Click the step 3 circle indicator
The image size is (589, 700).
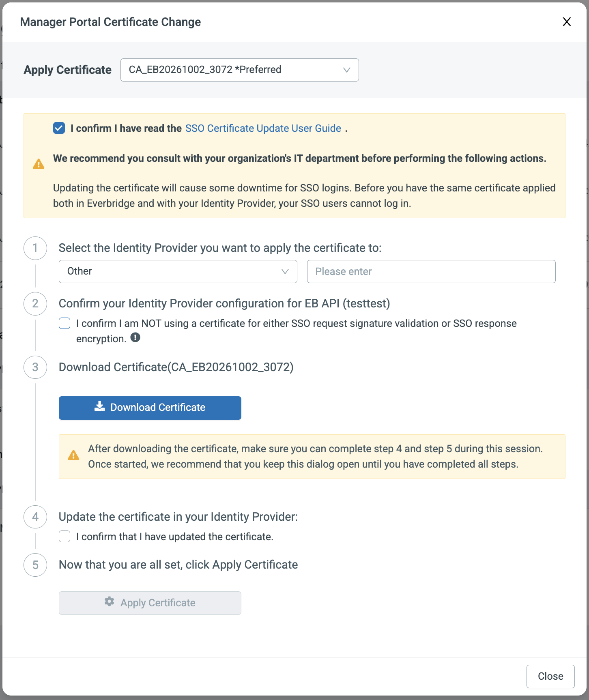pyautogui.click(x=35, y=367)
